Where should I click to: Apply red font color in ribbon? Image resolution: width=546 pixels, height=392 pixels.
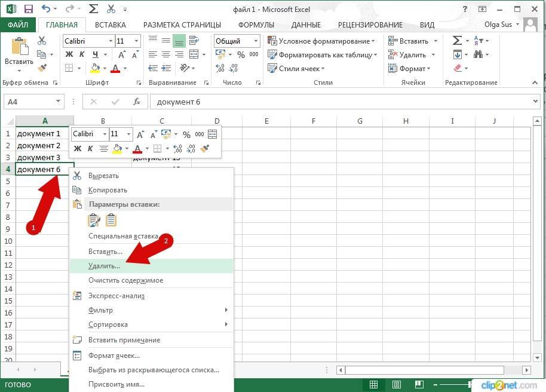115,68
